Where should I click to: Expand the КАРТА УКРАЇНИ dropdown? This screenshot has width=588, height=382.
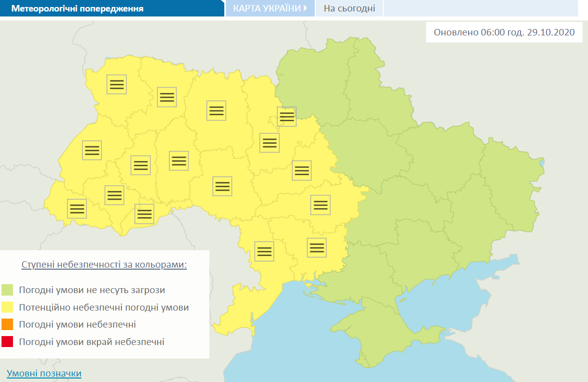point(270,8)
